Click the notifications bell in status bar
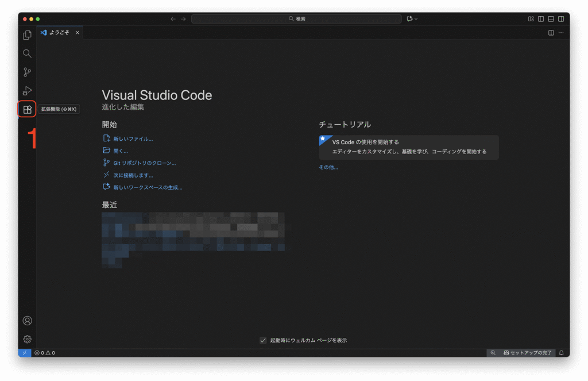 click(x=562, y=353)
